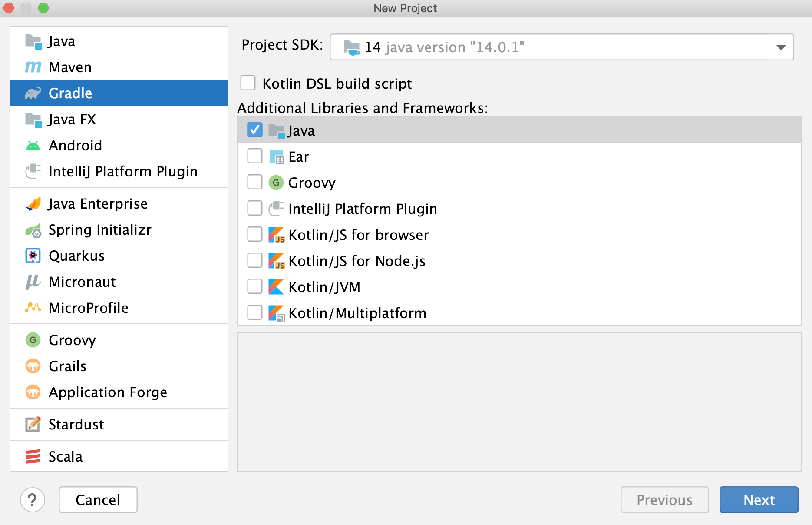Click the Cancel button
This screenshot has width=812, height=525.
[x=98, y=500]
